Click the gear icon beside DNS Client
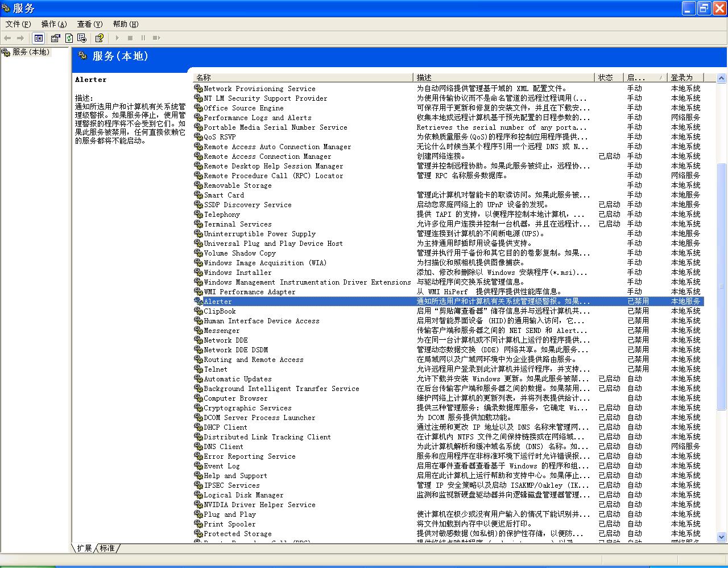Viewport: 728px width, 568px height. [x=198, y=447]
